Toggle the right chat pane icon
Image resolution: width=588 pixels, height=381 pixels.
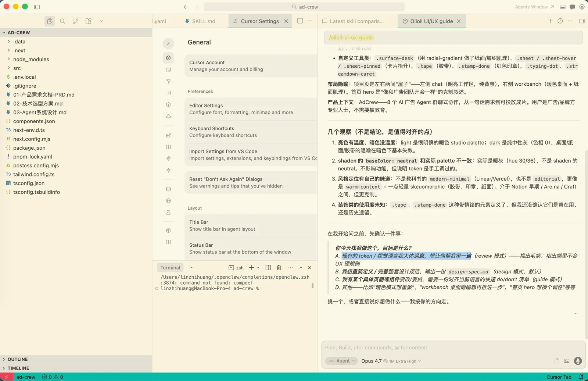point(582,21)
